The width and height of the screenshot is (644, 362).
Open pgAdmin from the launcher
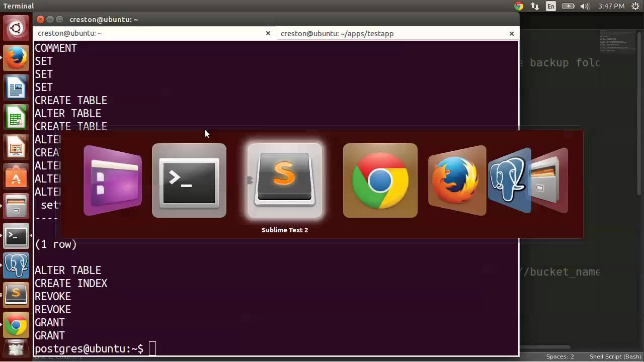(x=16, y=266)
